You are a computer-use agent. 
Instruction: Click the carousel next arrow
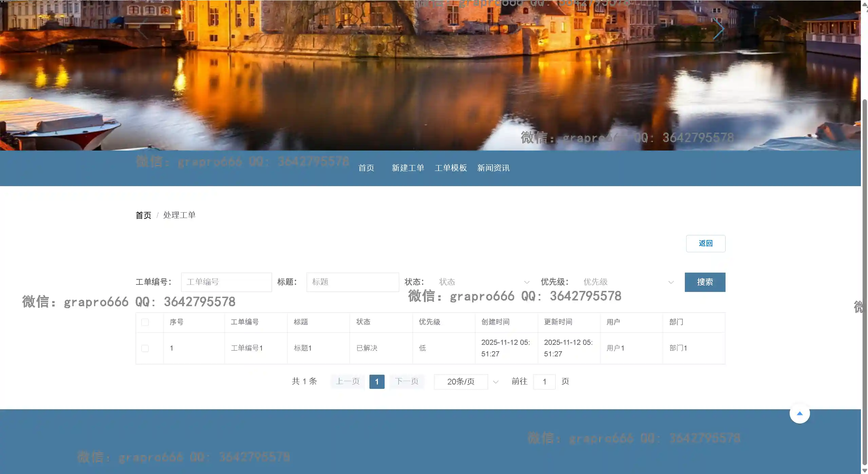[x=718, y=29]
